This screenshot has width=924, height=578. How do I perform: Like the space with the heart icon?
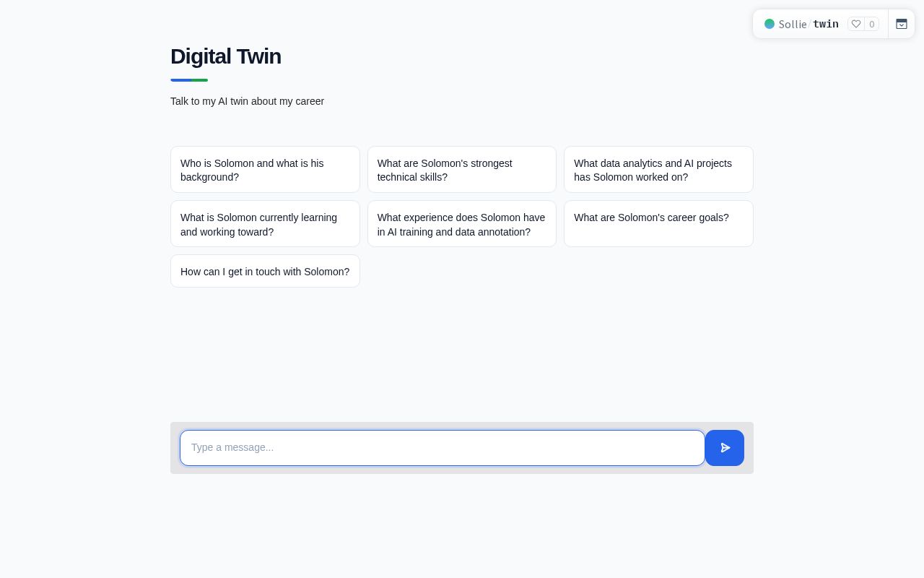[856, 24]
